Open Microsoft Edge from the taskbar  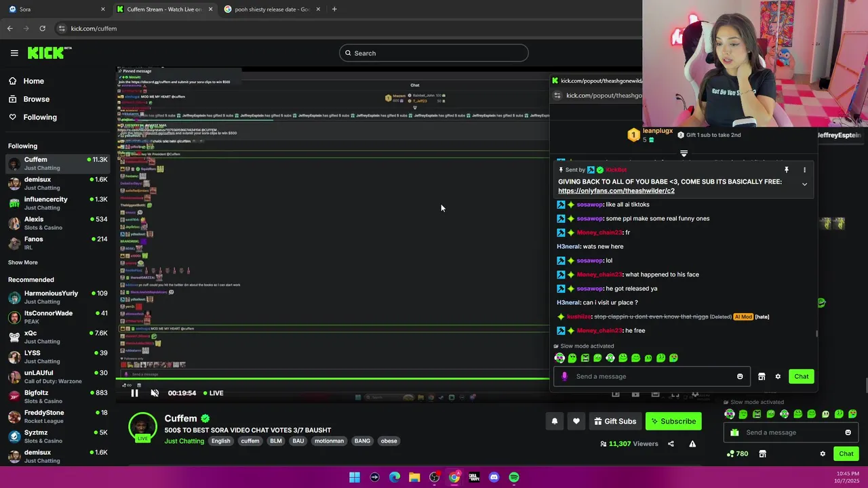395,477
